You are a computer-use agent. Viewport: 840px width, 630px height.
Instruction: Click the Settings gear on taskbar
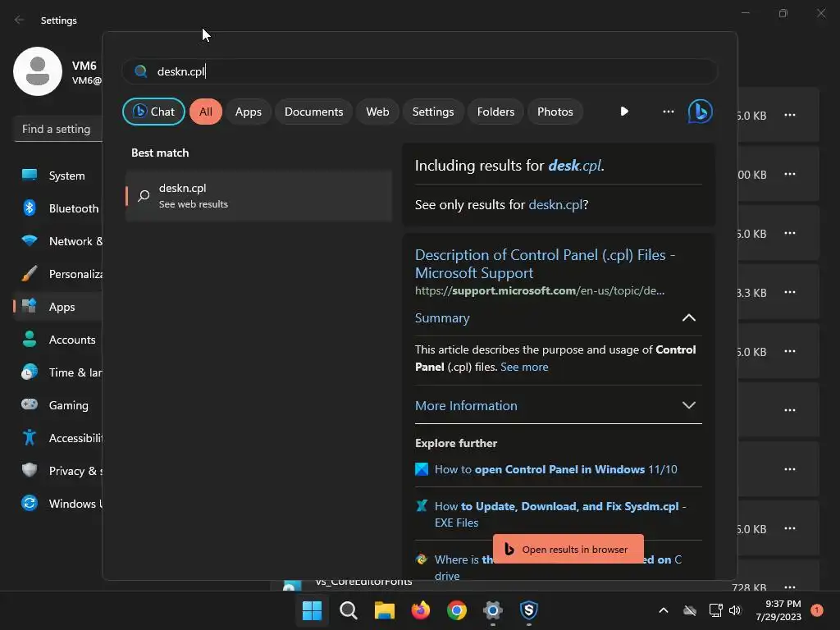(x=492, y=610)
